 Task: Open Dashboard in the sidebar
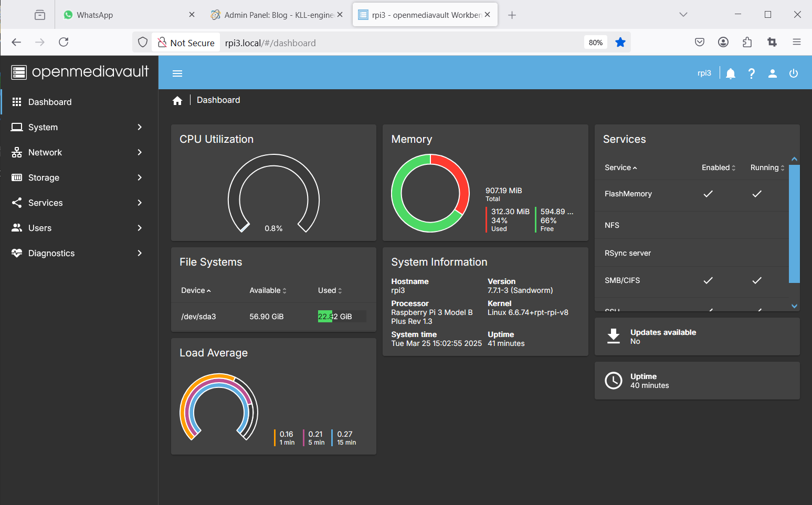(x=79, y=102)
